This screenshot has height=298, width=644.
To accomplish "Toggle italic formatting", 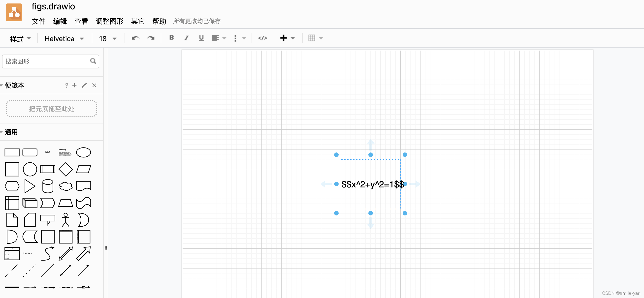I will [187, 38].
